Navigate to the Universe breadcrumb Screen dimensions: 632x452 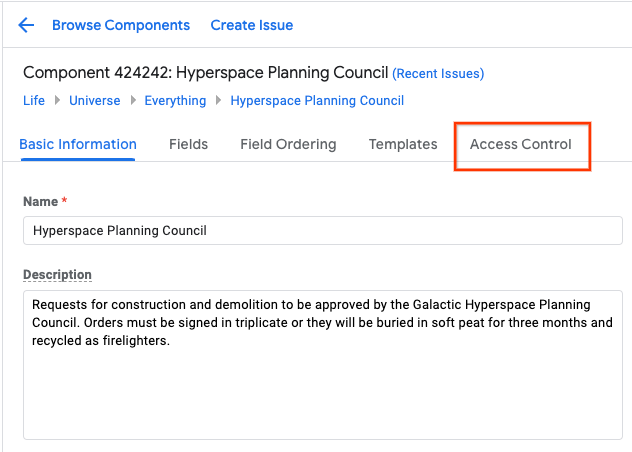tap(95, 100)
